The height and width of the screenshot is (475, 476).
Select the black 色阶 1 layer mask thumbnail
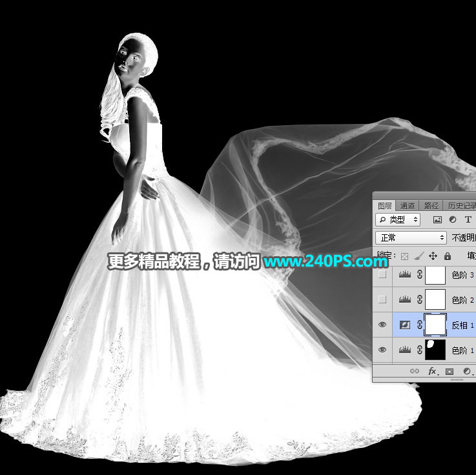pyautogui.click(x=435, y=350)
